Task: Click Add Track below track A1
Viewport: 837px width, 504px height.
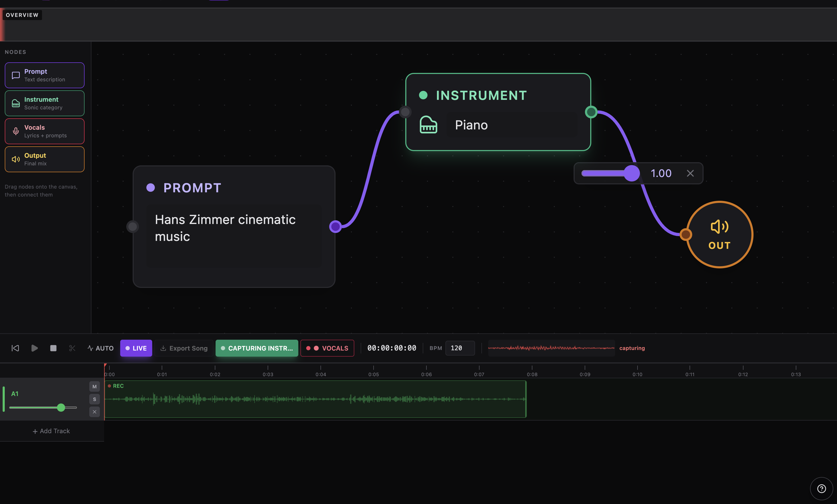Action: pyautogui.click(x=52, y=431)
